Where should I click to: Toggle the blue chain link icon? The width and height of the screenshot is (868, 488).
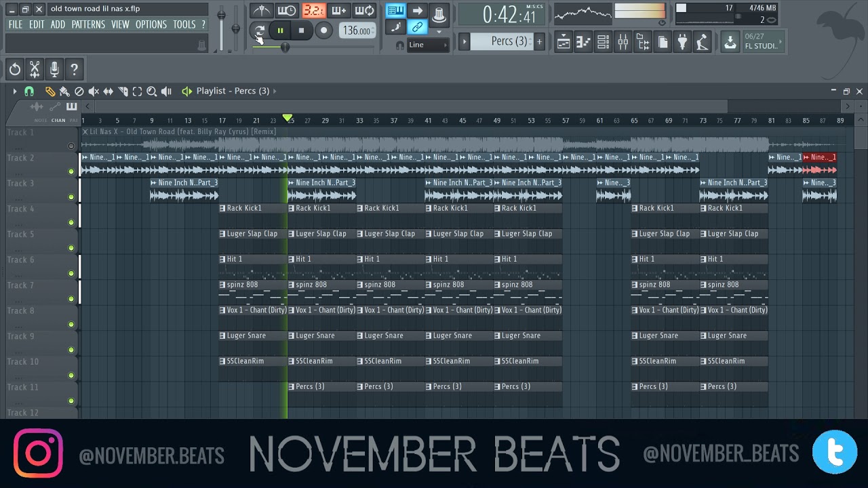click(x=417, y=28)
